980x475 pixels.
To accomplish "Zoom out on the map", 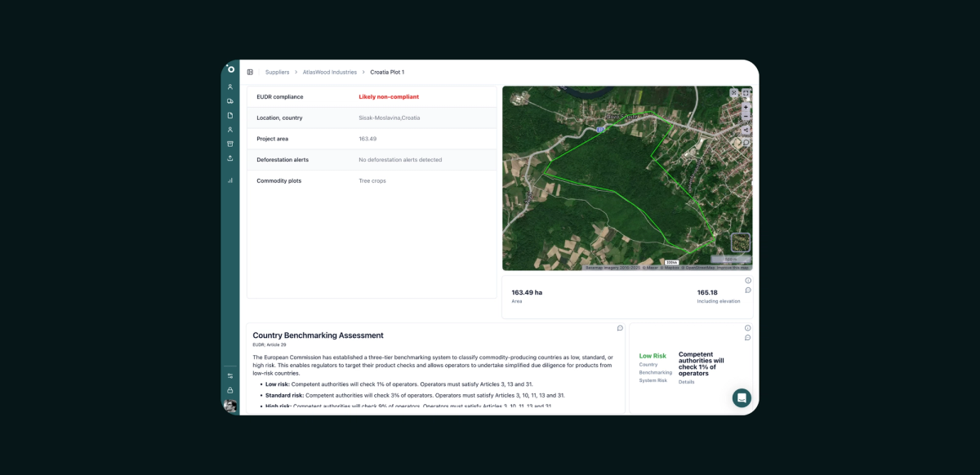I will coord(746,116).
